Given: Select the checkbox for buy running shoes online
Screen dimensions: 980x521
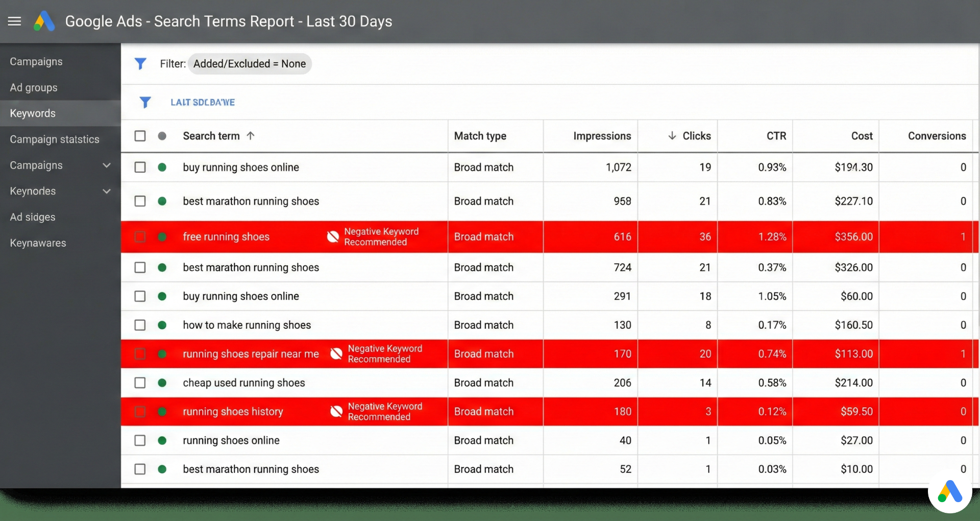Looking at the screenshot, I should (x=140, y=167).
